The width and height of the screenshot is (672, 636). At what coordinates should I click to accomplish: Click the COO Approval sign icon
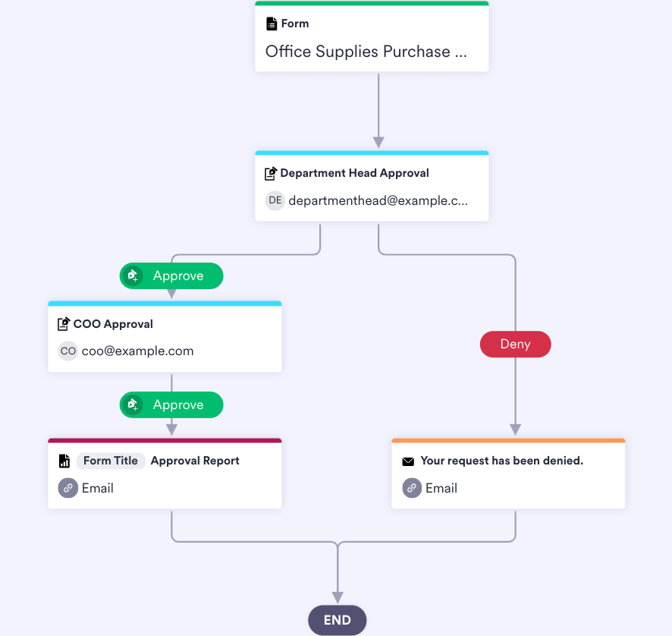point(64,324)
